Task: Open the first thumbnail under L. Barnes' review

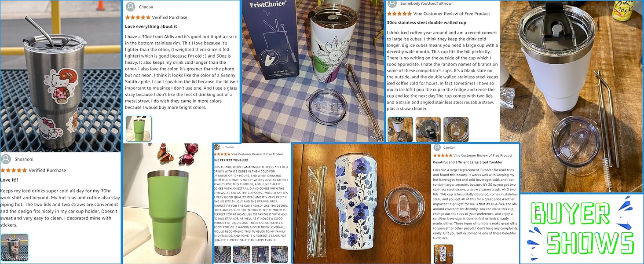Action: tap(222, 254)
